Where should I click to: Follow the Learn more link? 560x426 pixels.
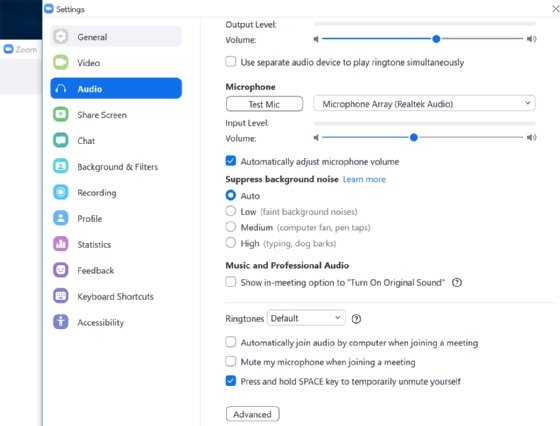[364, 179]
